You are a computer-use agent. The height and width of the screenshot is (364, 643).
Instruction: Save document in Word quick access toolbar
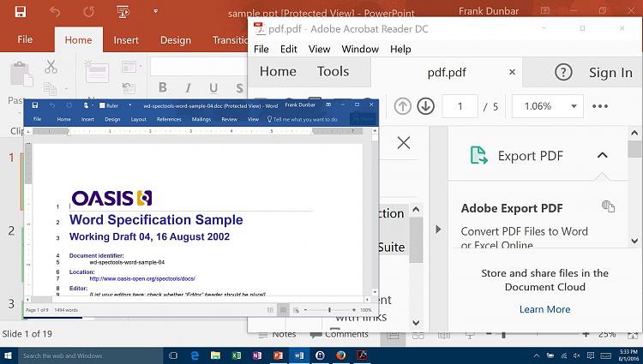[x=35, y=105]
